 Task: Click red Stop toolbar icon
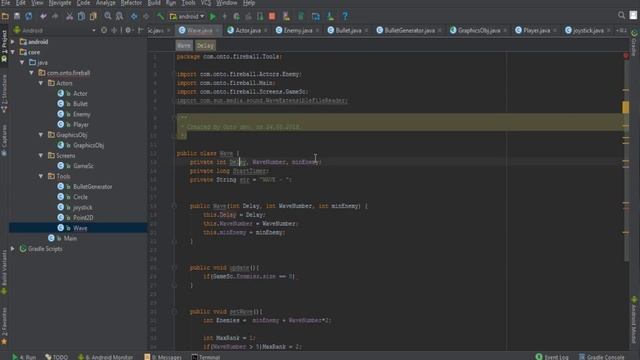coord(272,16)
